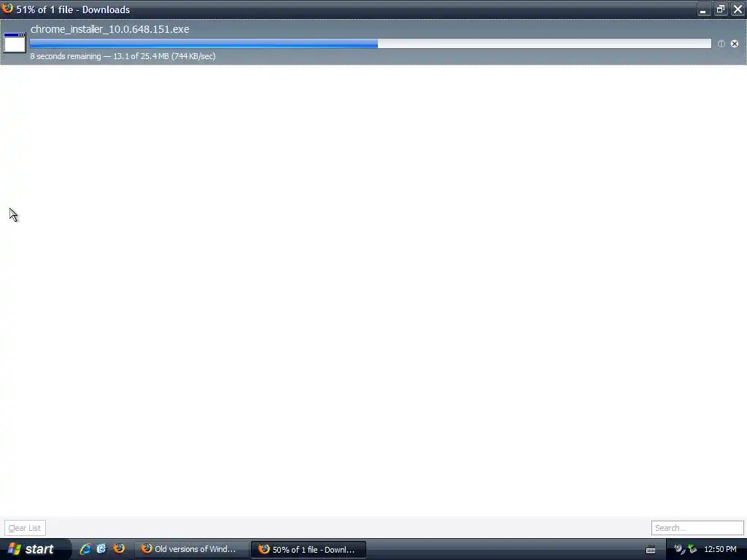Launch Firefox from the Quick Launch bar
Viewport: 747px width, 560px height.
click(x=119, y=548)
